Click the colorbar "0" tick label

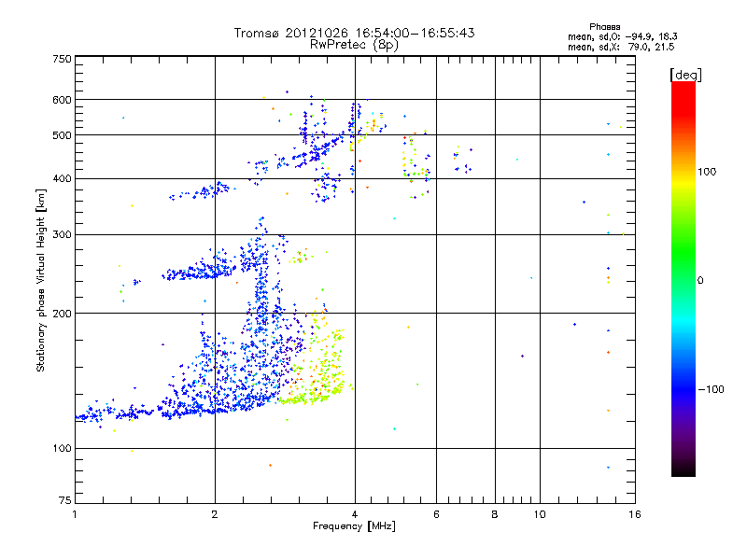[700, 280]
